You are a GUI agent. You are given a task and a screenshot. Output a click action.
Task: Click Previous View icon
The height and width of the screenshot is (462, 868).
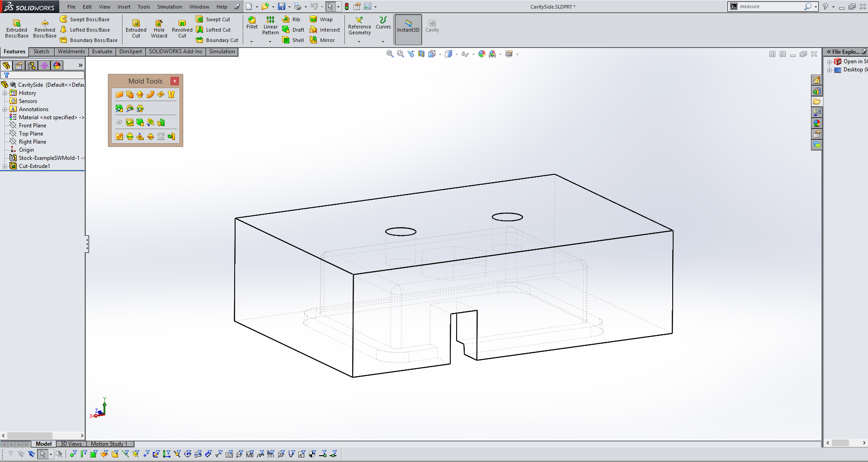(x=411, y=54)
